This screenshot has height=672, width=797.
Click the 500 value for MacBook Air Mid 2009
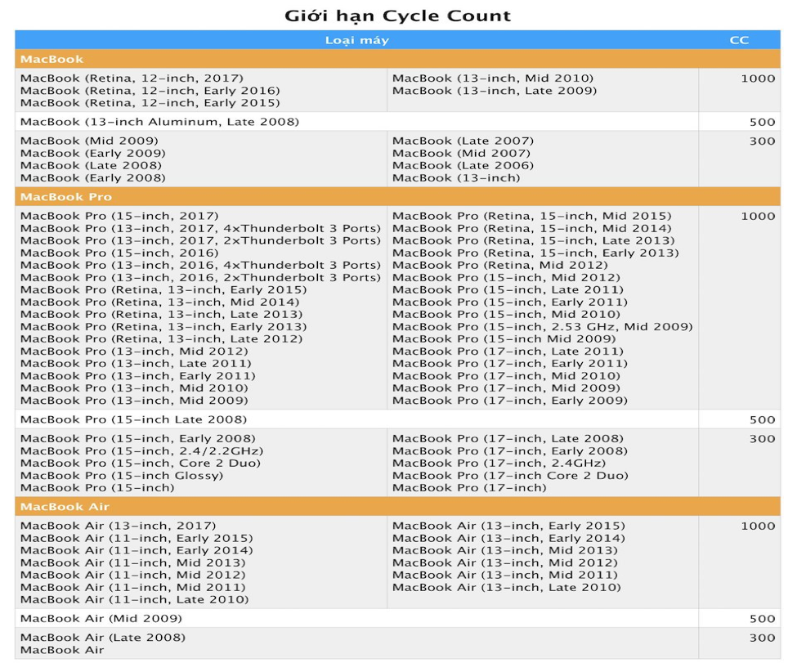coord(762,619)
